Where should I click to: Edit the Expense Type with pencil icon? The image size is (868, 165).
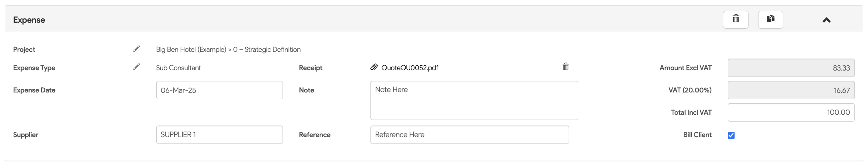coord(137,67)
